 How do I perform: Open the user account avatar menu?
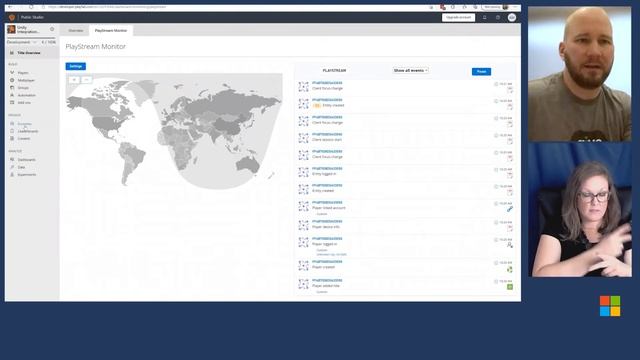pyautogui.click(x=512, y=18)
